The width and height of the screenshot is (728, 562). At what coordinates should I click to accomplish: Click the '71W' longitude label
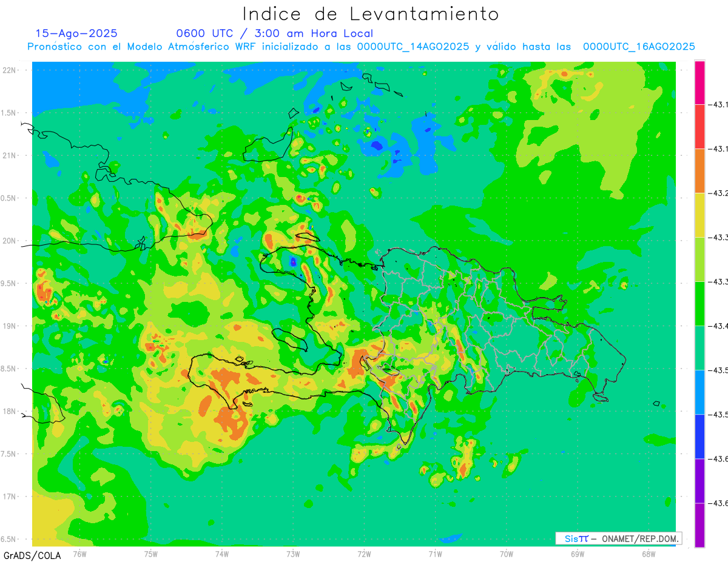[x=435, y=553]
